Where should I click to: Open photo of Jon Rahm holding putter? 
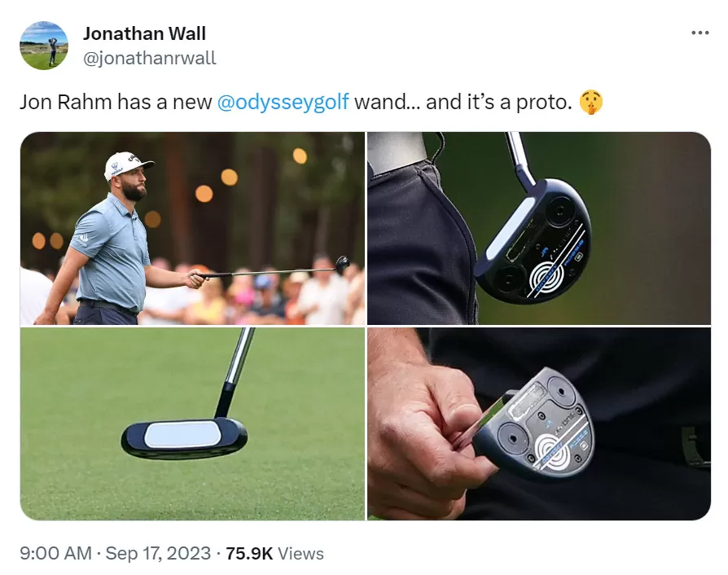coord(193,229)
